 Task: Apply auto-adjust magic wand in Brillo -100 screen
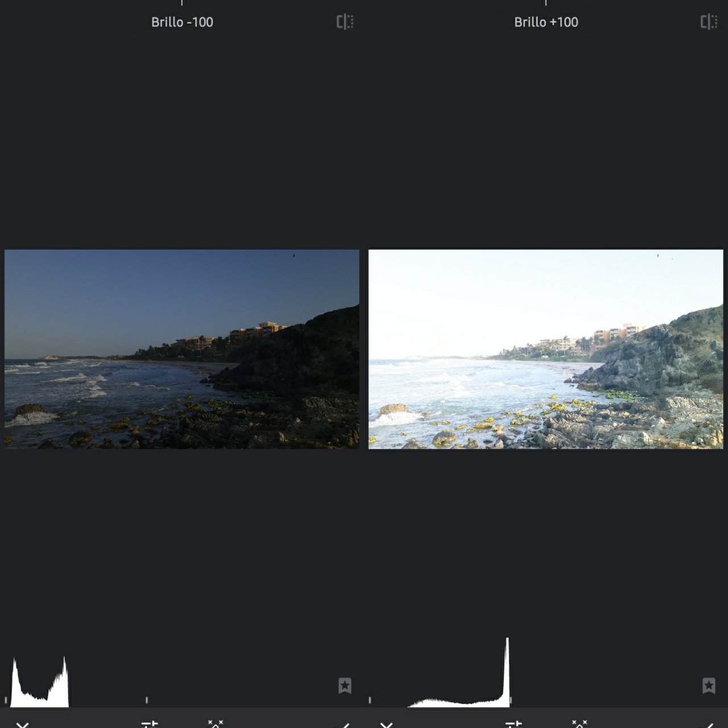[216, 723]
